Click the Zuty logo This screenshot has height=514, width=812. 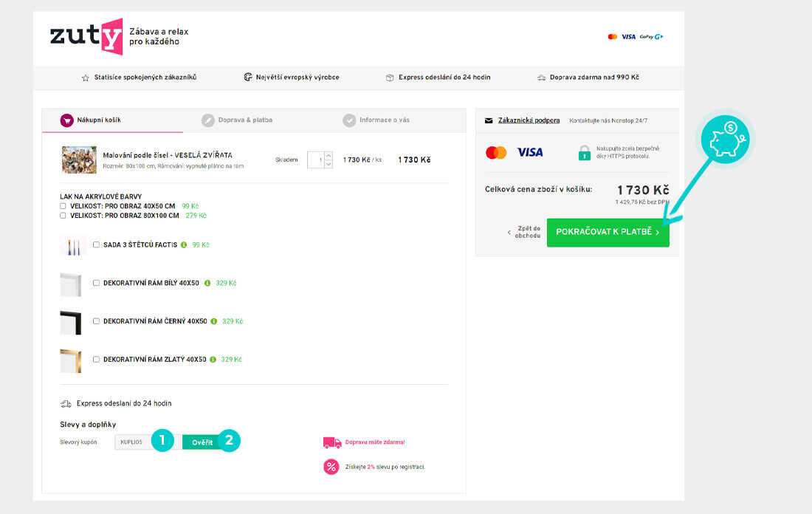pos(86,36)
